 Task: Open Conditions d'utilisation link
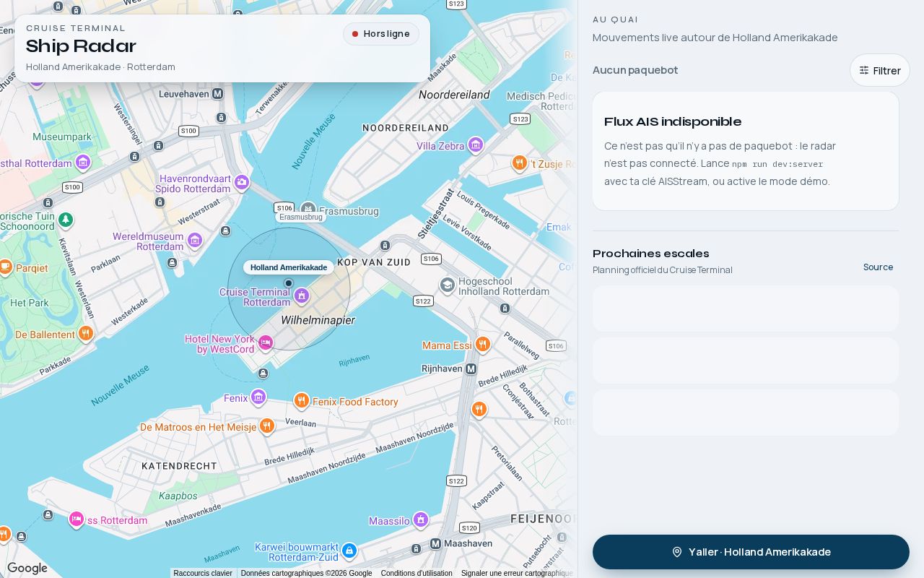pyautogui.click(x=417, y=574)
